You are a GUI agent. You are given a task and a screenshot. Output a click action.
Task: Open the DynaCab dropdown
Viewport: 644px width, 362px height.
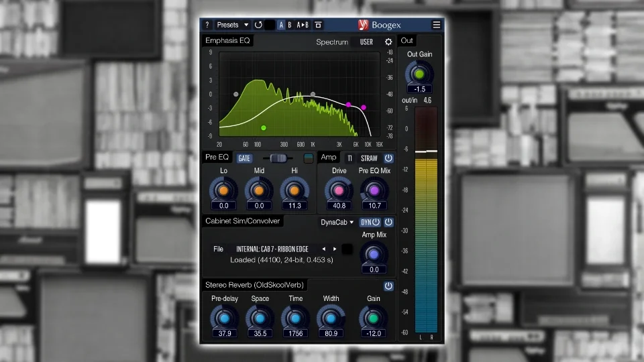point(337,222)
